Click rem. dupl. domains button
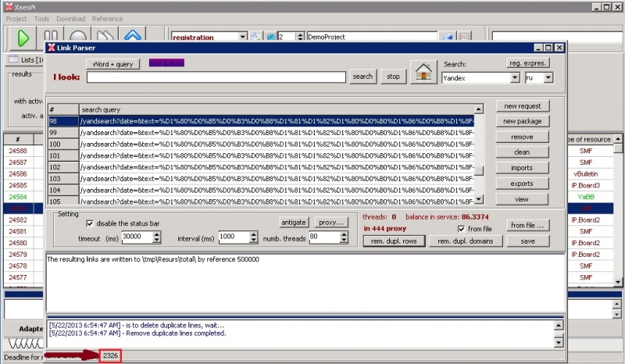Screen dimensions: 625x364 466,241
